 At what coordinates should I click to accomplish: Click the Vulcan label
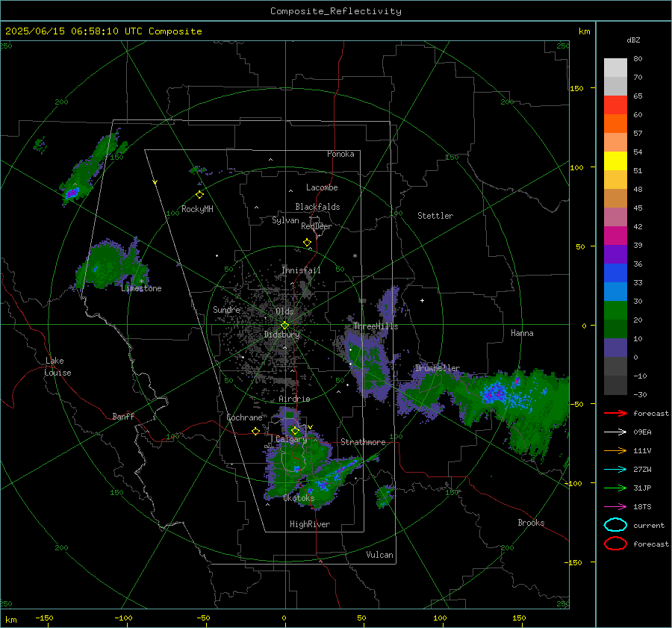click(x=379, y=555)
